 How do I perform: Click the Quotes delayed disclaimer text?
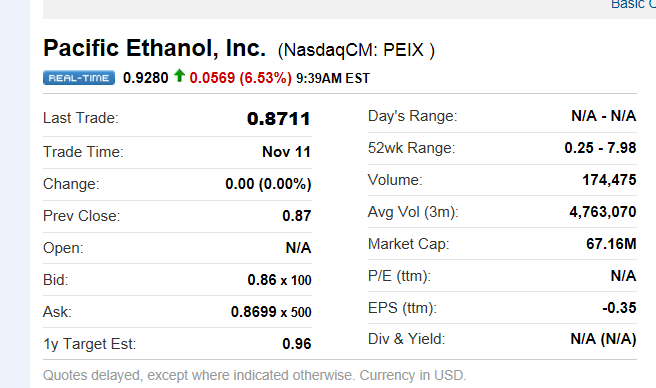tap(254, 375)
